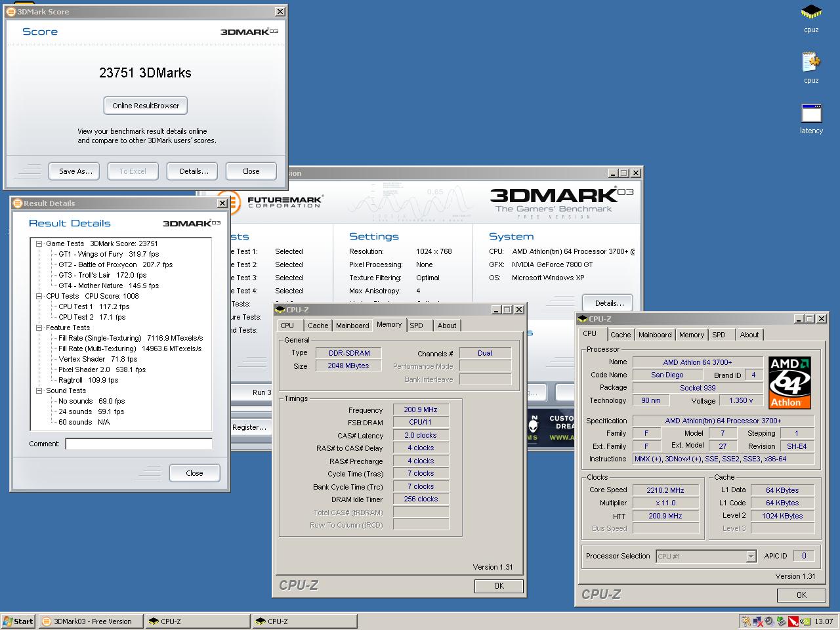Image resolution: width=840 pixels, height=630 pixels.
Task: Click Save As... in Score window
Action: [75, 171]
